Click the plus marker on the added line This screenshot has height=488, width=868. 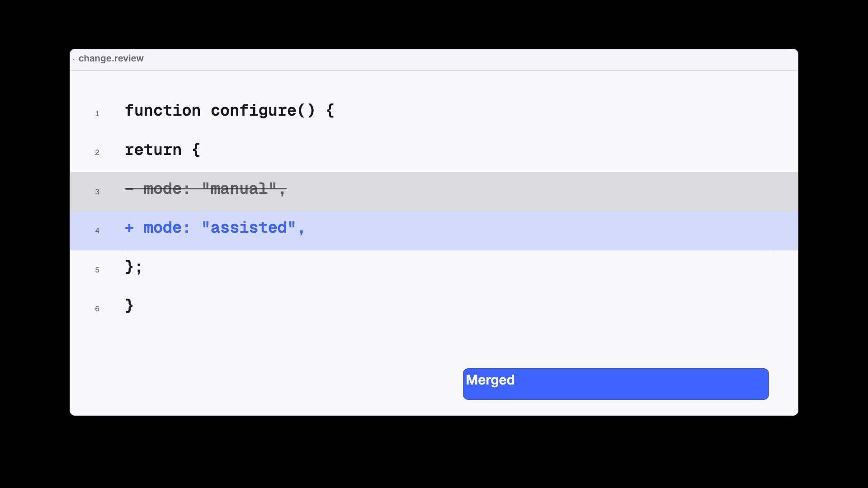click(129, 228)
